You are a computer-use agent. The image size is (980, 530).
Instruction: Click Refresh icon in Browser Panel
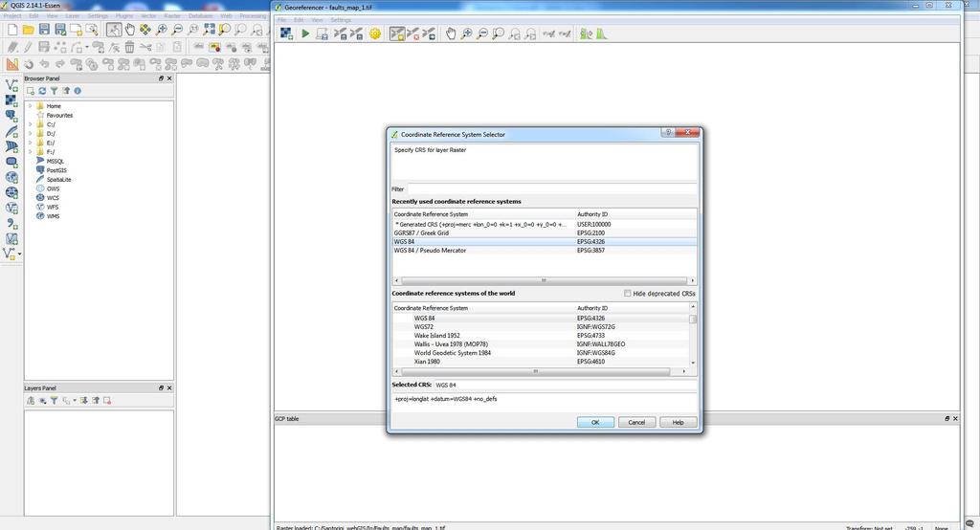click(42, 91)
